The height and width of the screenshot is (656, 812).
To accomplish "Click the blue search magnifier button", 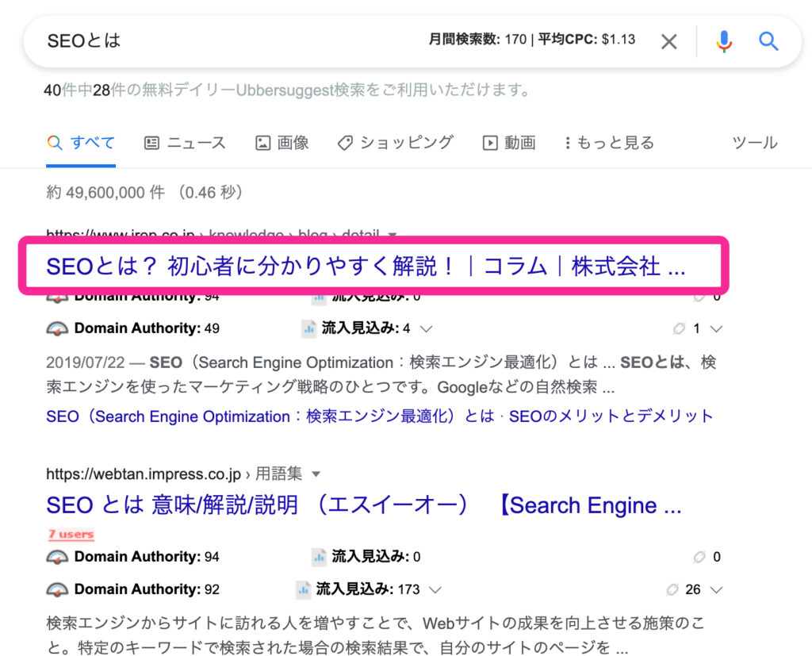I will 768,41.
